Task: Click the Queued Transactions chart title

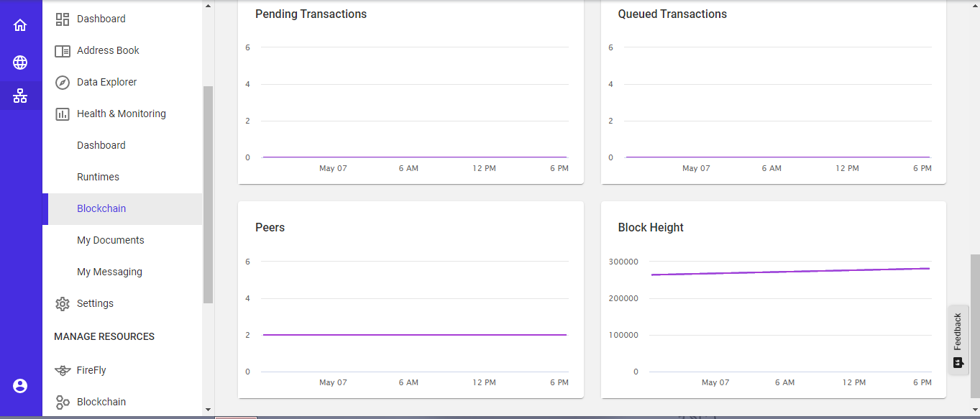Action: (x=672, y=14)
